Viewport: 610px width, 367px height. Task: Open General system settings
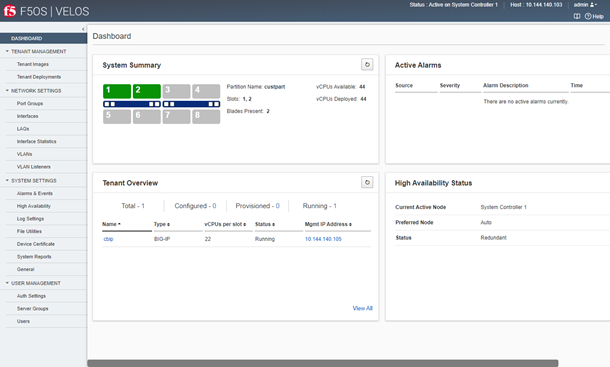25,269
